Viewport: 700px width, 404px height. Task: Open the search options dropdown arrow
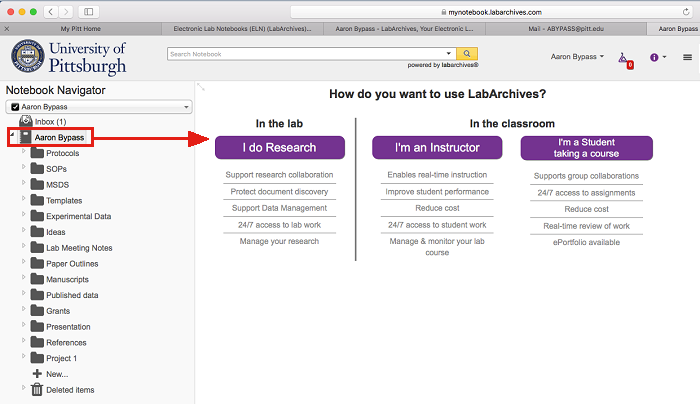pos(449,54)
